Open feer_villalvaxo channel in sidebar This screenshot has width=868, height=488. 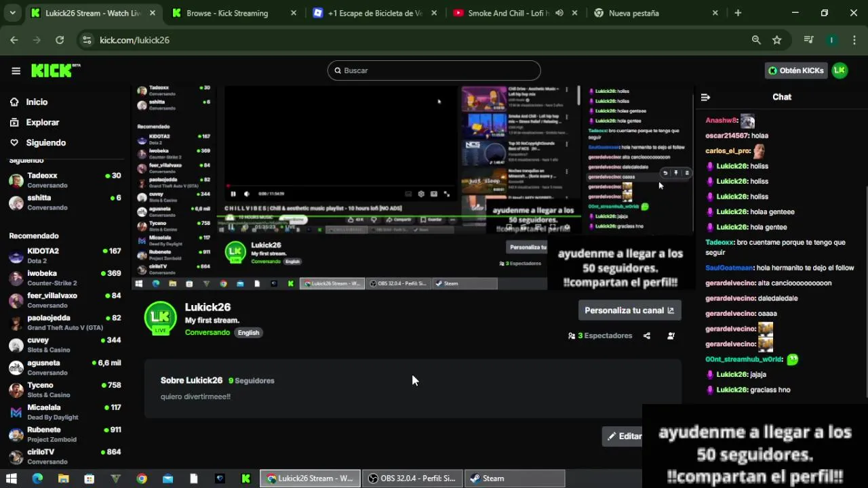pyautogui.click(x=64, y=300)
